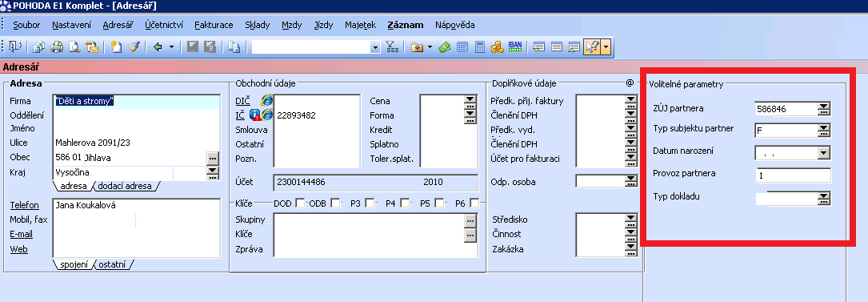Click the exit door toolbar icon
Screen dimensions: 868x302
pos(14,47)
